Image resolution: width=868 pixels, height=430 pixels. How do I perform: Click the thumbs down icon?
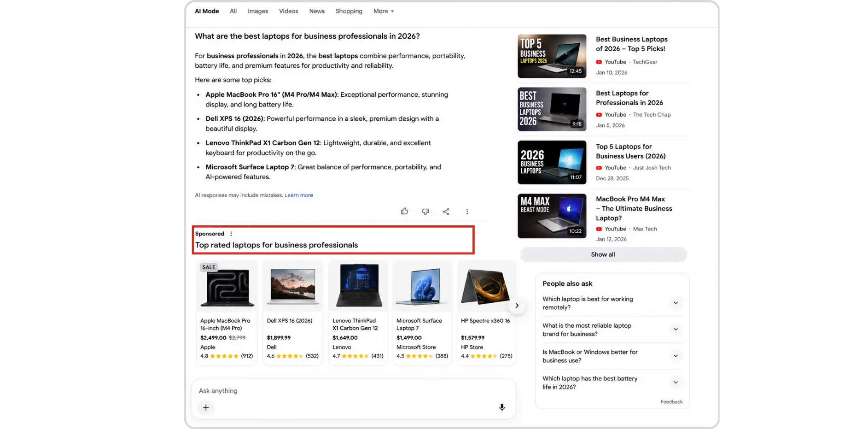[x=425, y=212]
